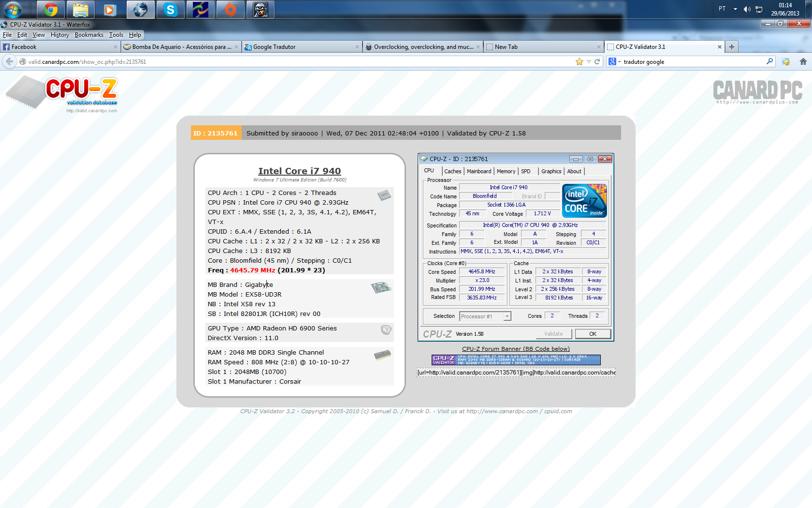Run search with the magnifier icon
Viewport: 812px width, 508px height.
pos(769,61)
